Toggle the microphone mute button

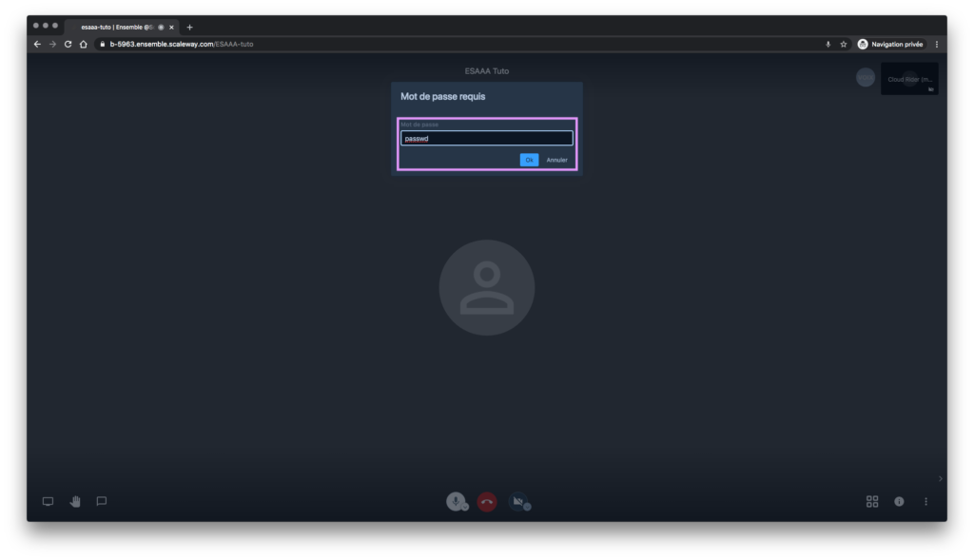(x=457, y=502)
